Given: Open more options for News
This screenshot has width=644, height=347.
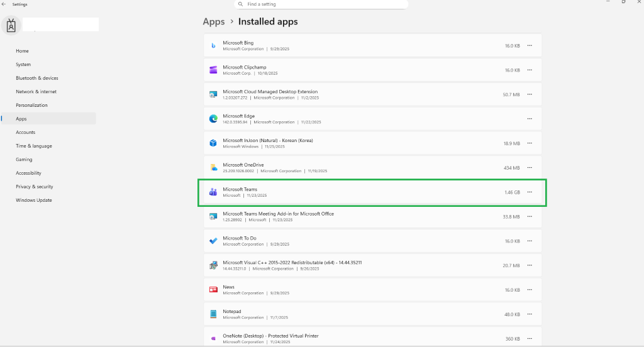Looking at the screenshot, I should [530, 290].
